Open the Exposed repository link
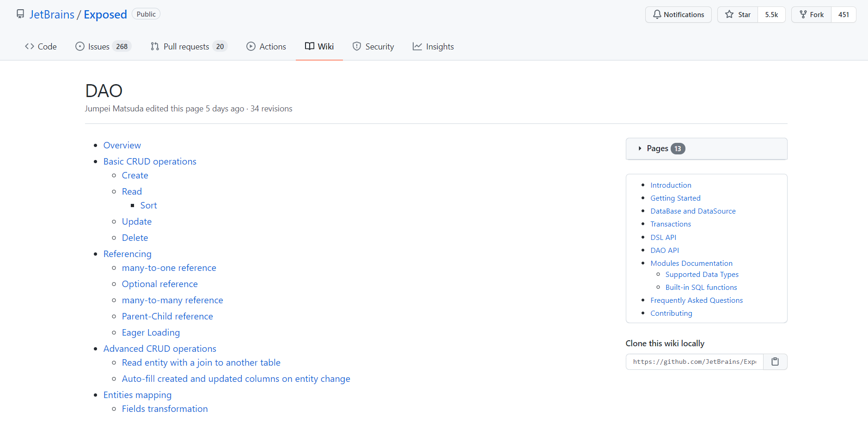The height and width of the screenshot is (423, 868). tap(105, 14)
